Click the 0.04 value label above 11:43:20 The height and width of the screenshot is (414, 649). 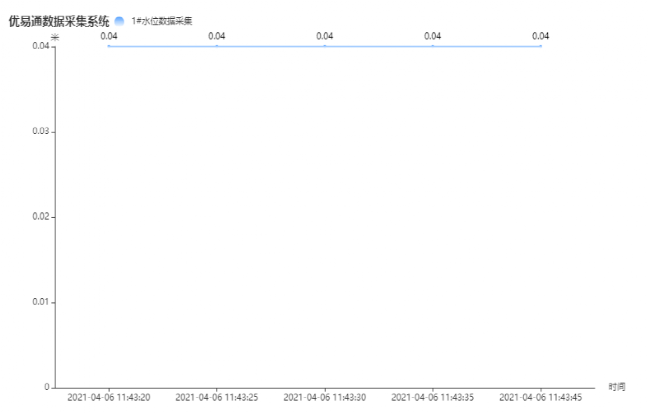coord(109,36)
